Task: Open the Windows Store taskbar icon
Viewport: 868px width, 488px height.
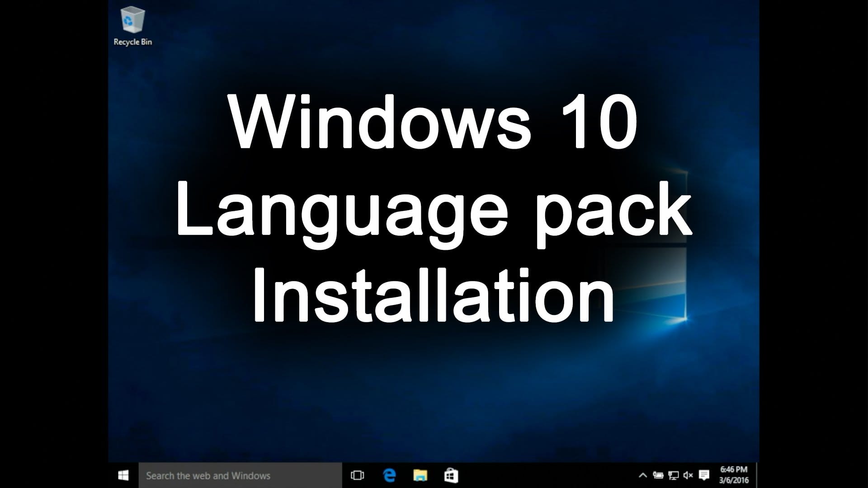Action: (451, 475)
